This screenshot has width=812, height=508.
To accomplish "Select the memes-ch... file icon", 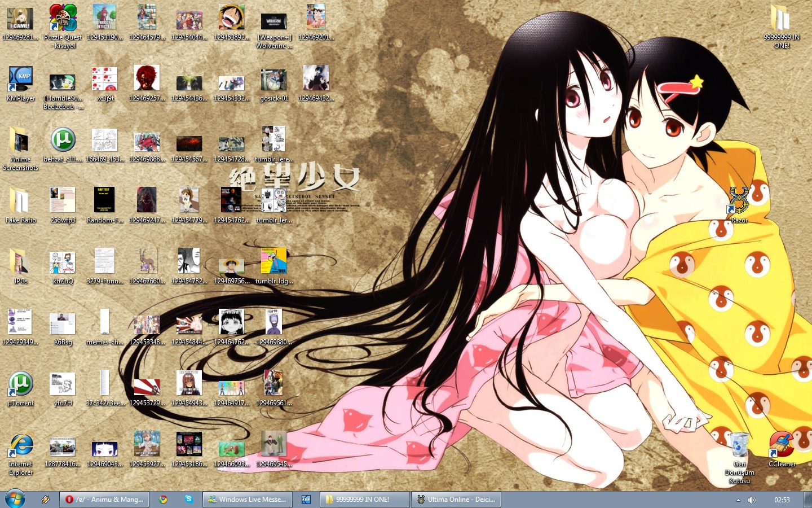I will pos(105,322).
